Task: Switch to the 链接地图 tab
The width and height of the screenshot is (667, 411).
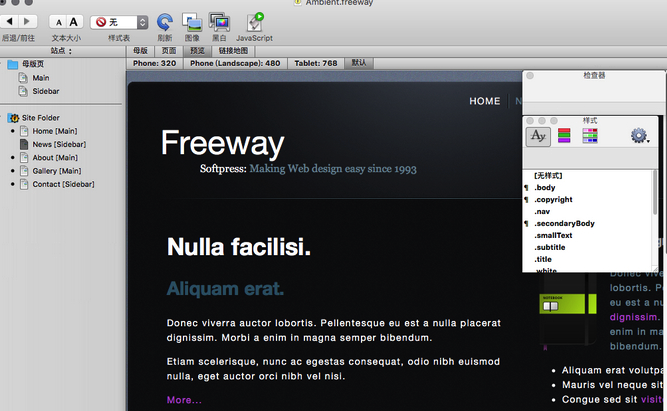Action: pos(233,51)
